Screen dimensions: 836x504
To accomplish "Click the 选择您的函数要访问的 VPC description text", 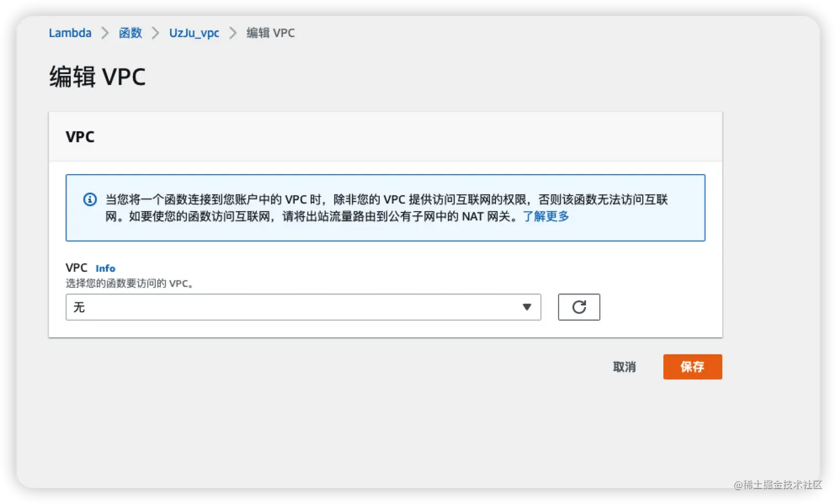I will point(129,283).
